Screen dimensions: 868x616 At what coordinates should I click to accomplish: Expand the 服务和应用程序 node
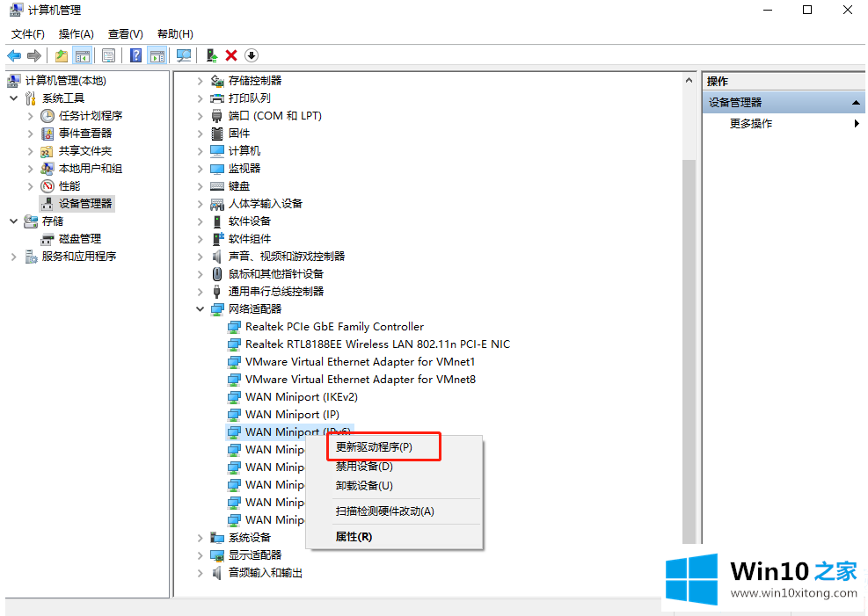pos(14,257)
